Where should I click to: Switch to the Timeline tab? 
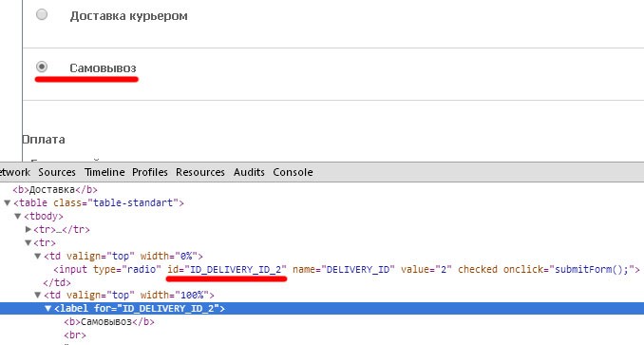[x=104, y=172]
